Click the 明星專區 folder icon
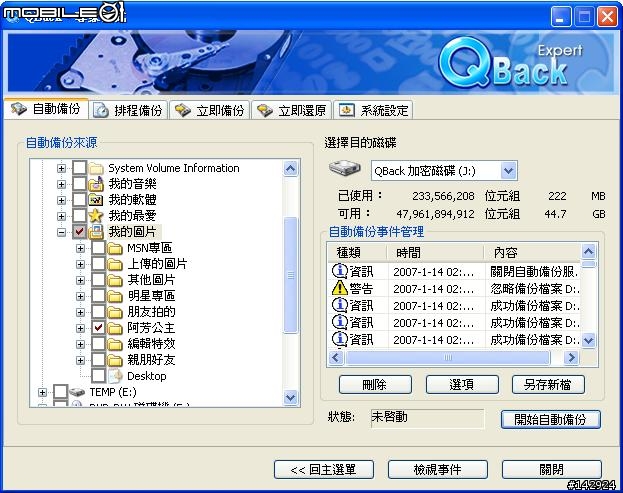 pos(115,296)
